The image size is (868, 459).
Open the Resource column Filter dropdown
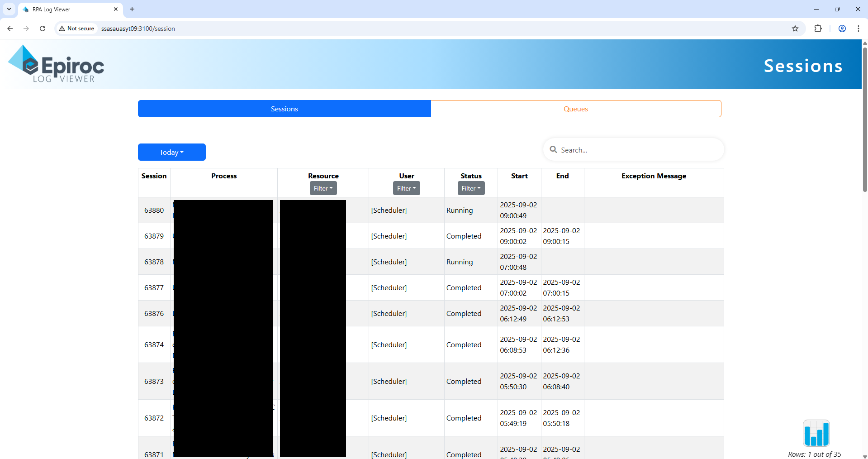tap(323, 188)
